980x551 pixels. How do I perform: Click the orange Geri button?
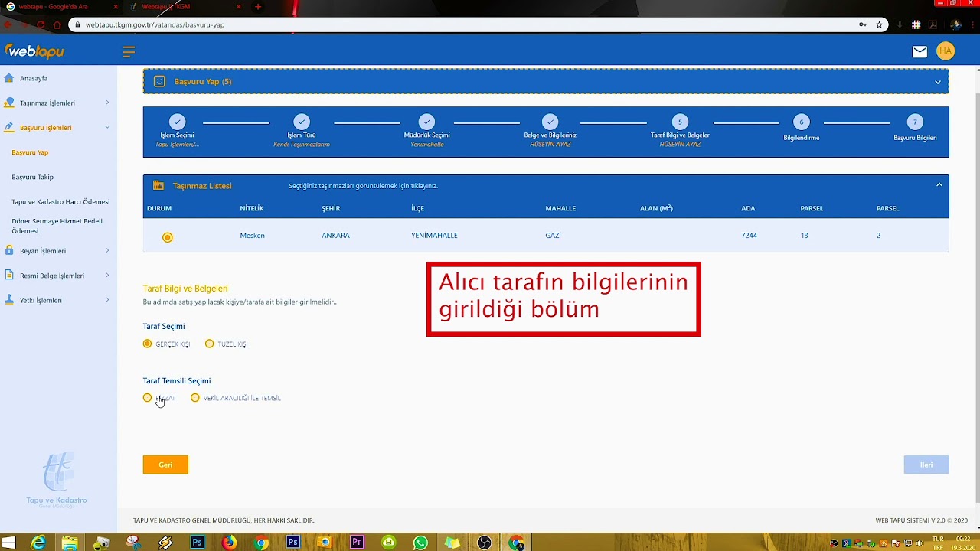click(165, 465)
